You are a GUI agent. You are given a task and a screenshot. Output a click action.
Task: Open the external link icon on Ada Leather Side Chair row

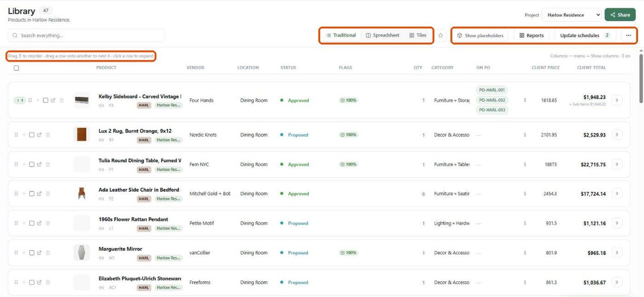point(39,194)
